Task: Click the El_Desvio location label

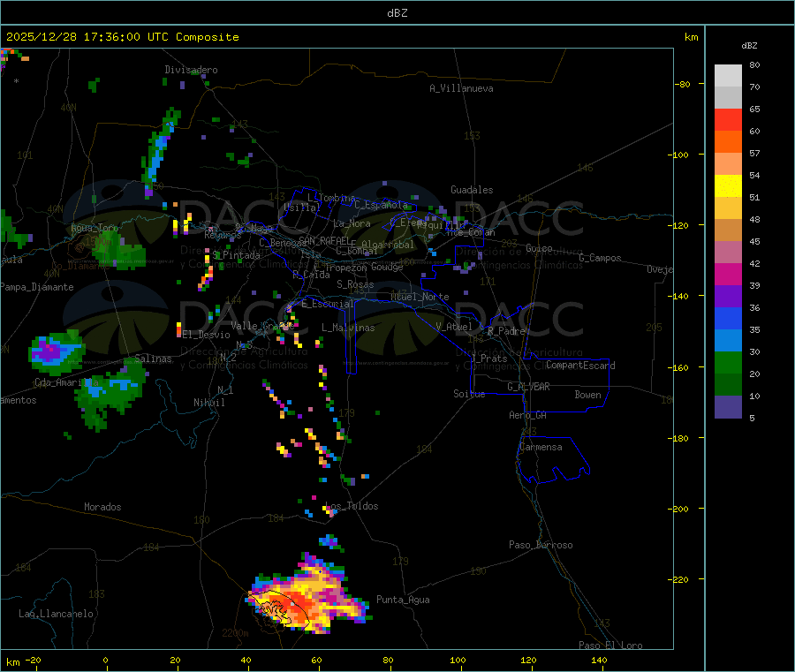Action: [207, 335]
